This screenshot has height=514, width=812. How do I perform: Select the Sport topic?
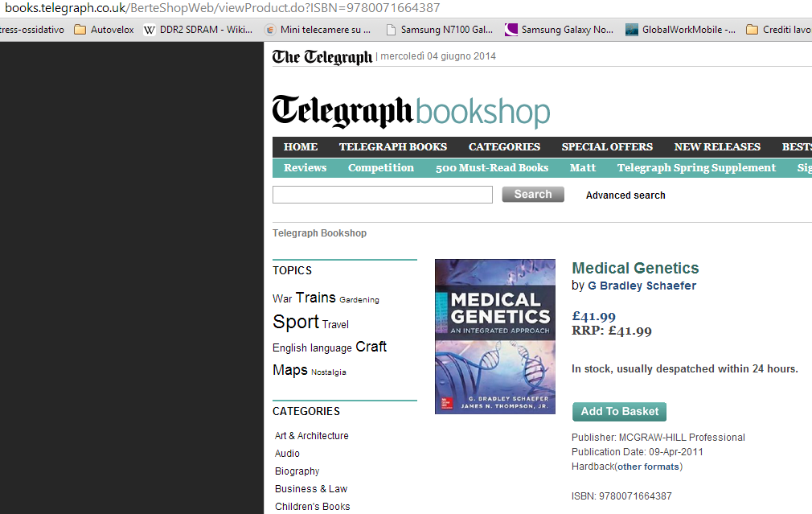(x=296, y=322)
